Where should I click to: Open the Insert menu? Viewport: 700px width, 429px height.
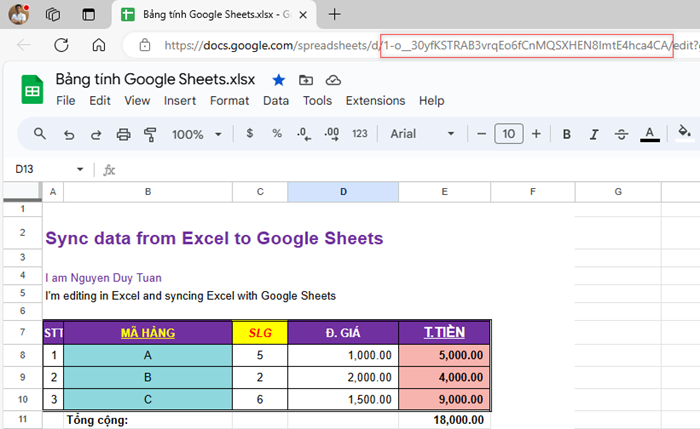[x=179, y=101]
